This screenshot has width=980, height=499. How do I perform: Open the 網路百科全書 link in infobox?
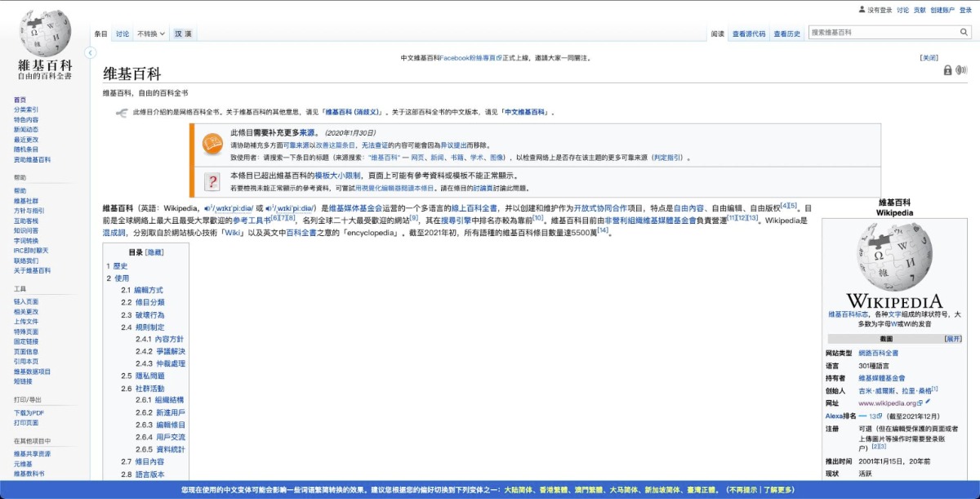878,353
